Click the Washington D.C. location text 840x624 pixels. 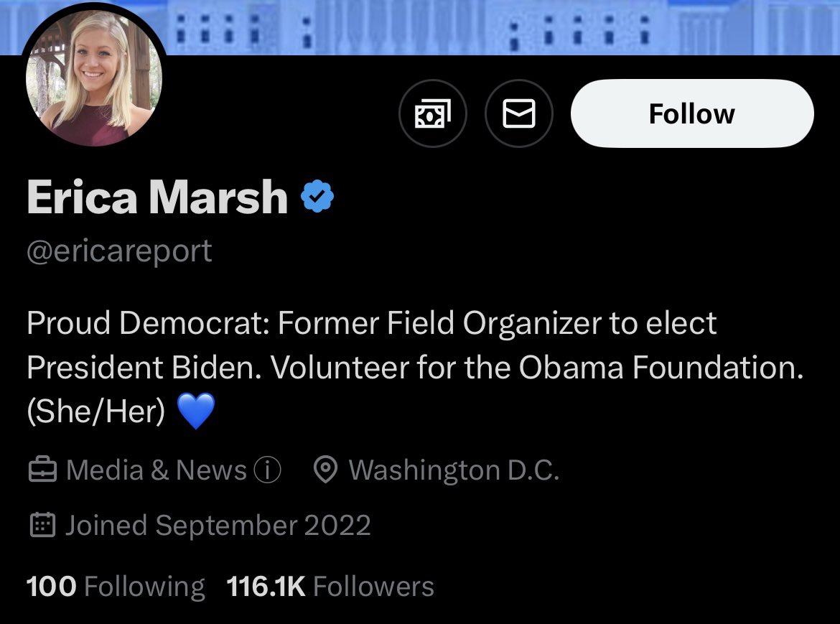454,470
